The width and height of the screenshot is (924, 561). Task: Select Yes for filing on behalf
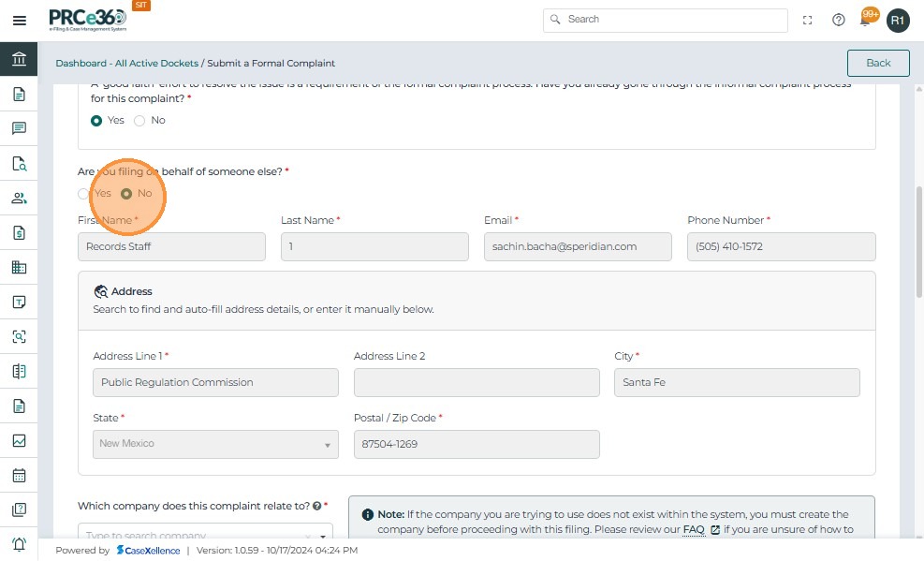(x=83, y=194)
